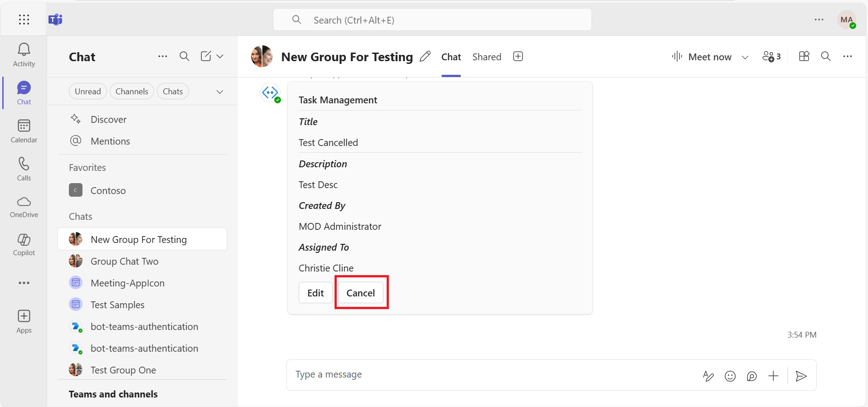
Task: Switch to the Shared tab
Action: [487, 57]
